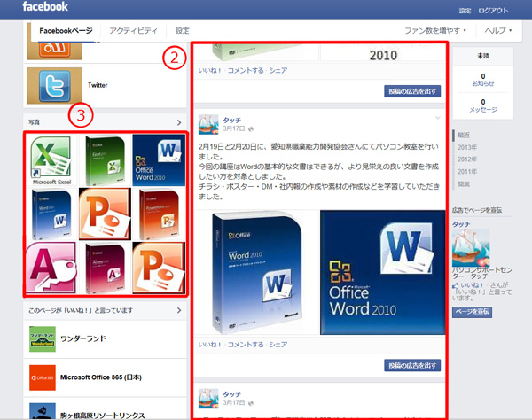Click コメントする under the top post

[246, 71]
